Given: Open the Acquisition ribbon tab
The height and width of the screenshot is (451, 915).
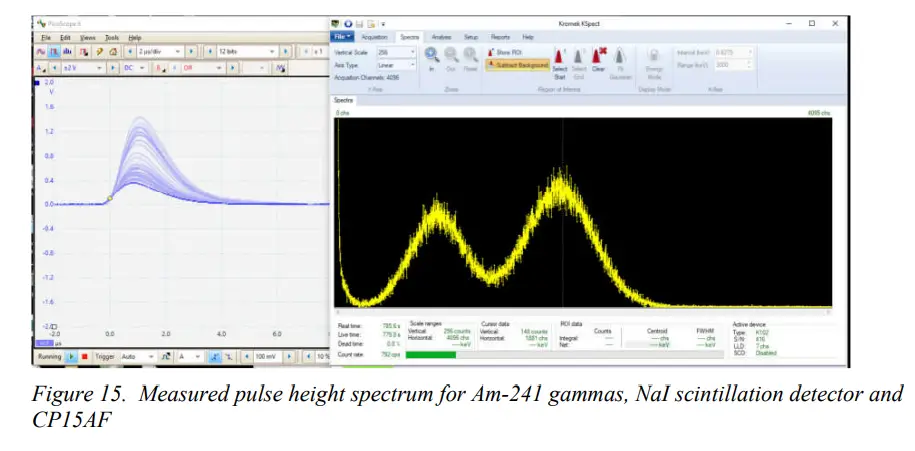Looking at the screenshot, I should [x=374, y=37].
